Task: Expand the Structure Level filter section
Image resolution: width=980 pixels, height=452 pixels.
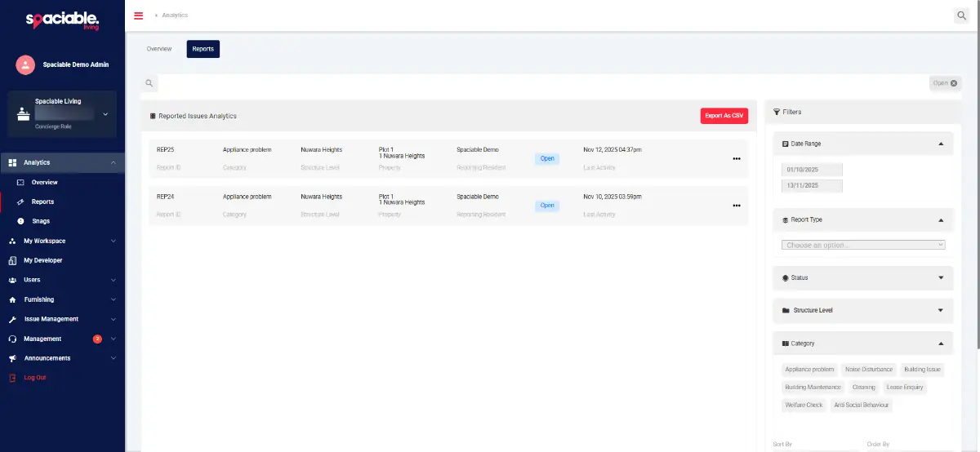Action: click(x=941, y=311)
